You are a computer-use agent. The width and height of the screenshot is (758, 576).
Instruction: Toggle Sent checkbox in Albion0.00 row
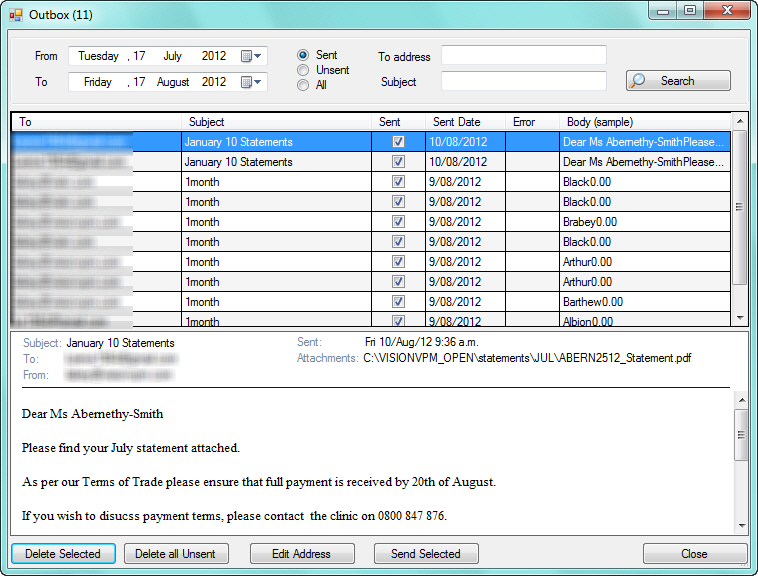click(398, 320)
